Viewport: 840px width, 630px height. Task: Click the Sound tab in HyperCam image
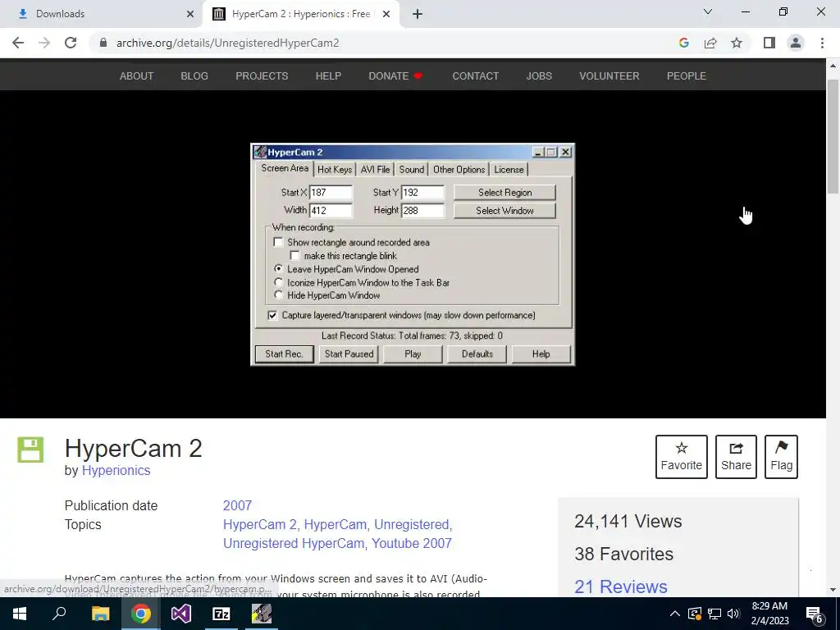(412, 169)
